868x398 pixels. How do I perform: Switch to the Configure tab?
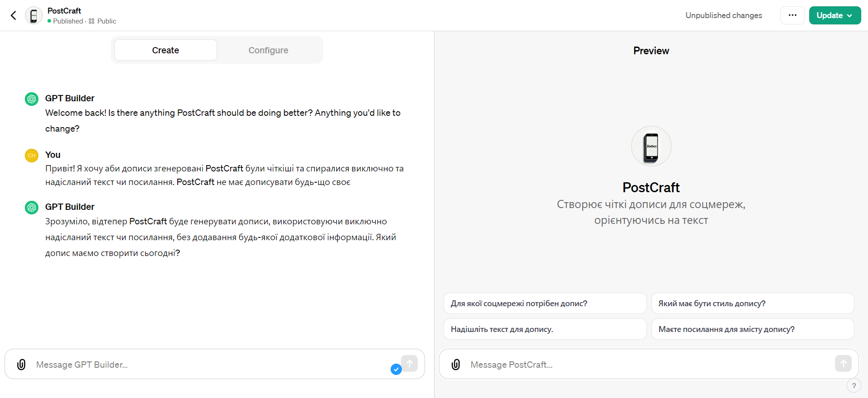268,50
